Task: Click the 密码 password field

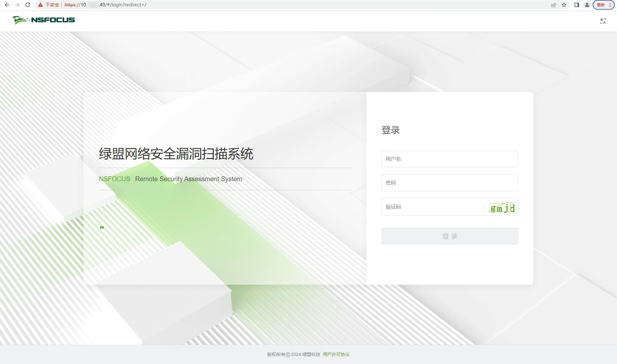Action: (450, 183)
